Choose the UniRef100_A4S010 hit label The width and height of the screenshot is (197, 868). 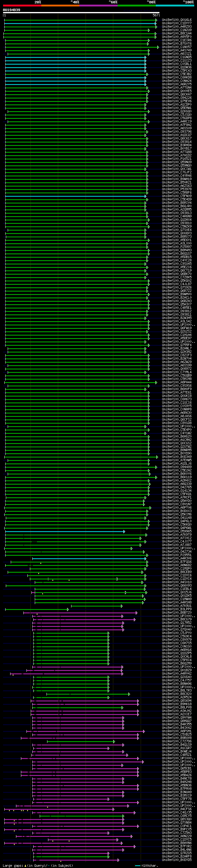point(176,582)
